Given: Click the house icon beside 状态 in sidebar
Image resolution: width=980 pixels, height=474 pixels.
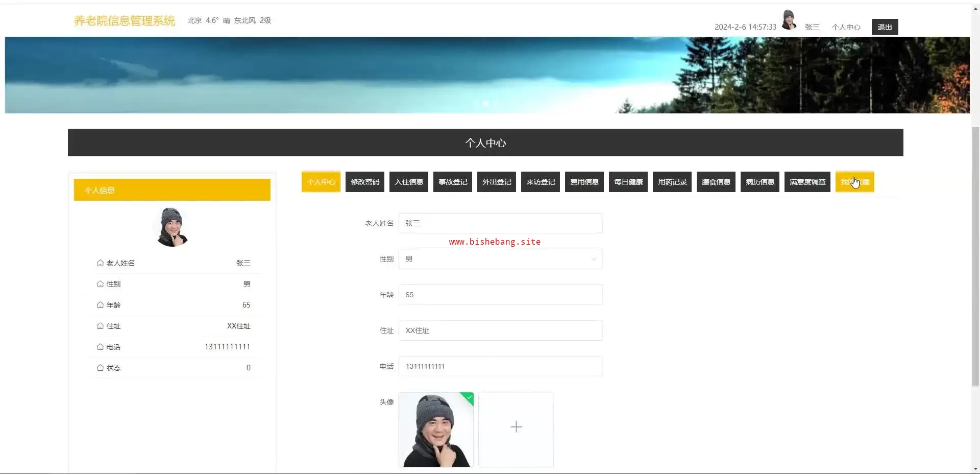Looking at the screenshot, I should coord(100,368).
